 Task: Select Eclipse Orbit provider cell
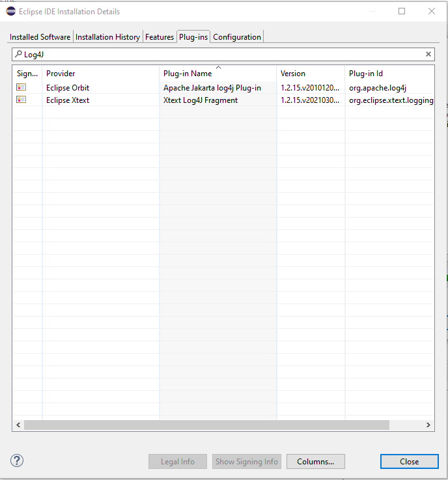[x=68, y=88]
